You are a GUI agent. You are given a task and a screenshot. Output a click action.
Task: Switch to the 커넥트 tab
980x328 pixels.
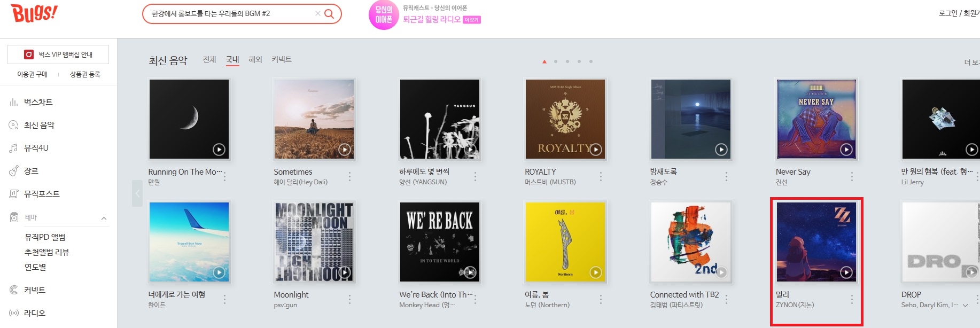(x=282, y=59)
